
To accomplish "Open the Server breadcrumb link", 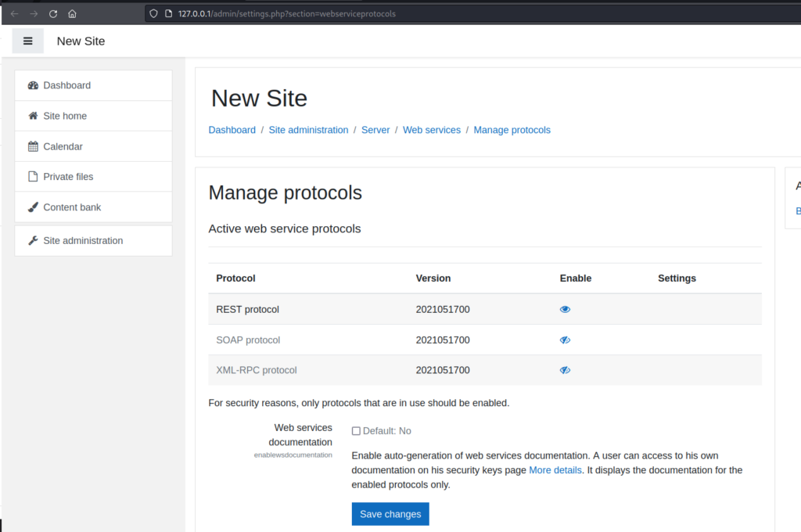I will point(375,130).
